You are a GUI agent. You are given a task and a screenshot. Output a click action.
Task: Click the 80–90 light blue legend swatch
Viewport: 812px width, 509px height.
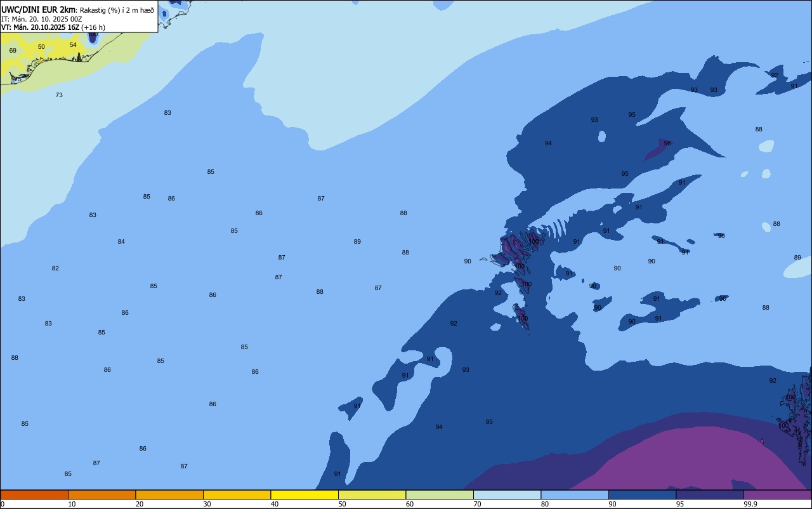click(x=575, y=494)
